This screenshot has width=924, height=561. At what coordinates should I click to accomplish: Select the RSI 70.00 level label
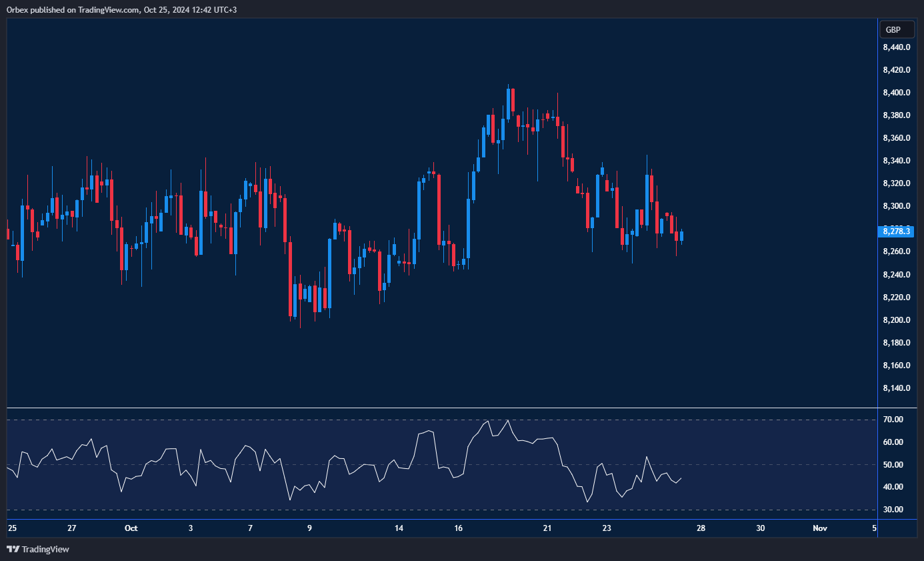893,420
